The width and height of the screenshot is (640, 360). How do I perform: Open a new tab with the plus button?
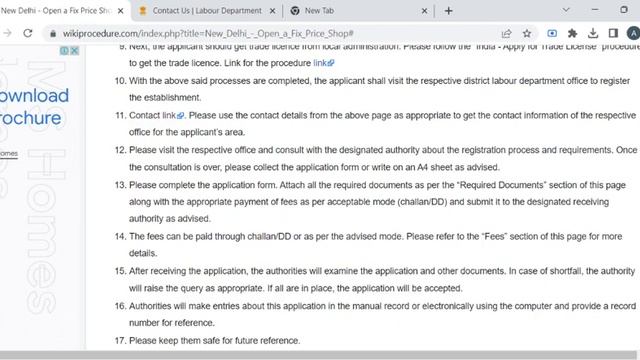449,11
